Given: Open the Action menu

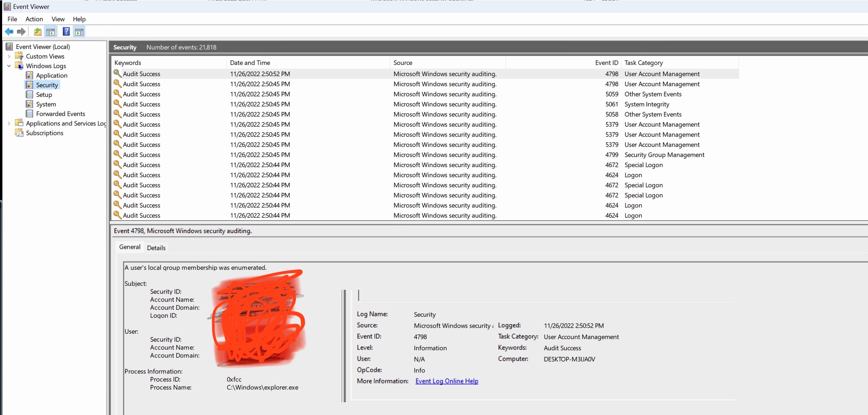Looking at the screenshot, I should [34, 19].
